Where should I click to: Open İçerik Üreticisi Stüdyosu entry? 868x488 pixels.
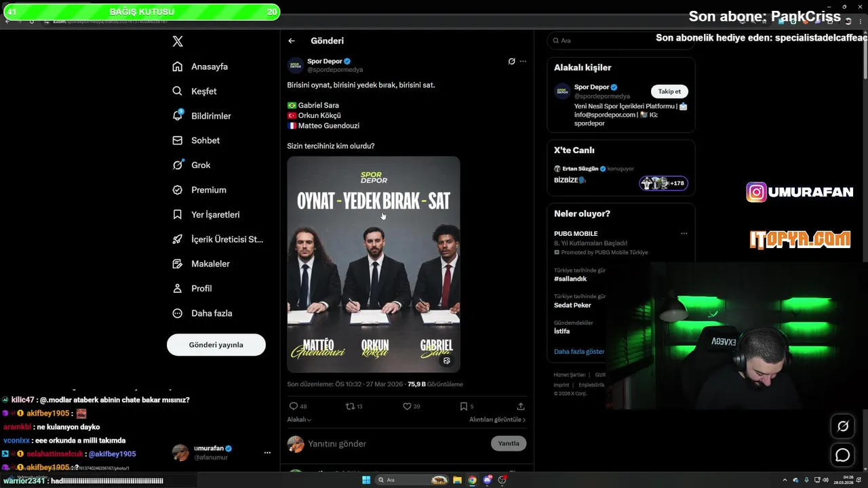pyautogui.click(x=218, y=239)
